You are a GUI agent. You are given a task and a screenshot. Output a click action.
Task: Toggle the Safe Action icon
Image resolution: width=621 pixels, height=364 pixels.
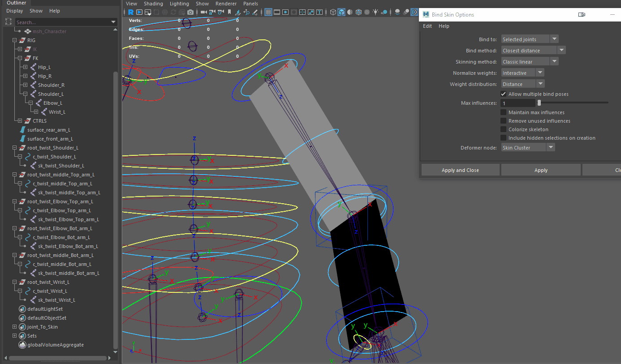311,12
